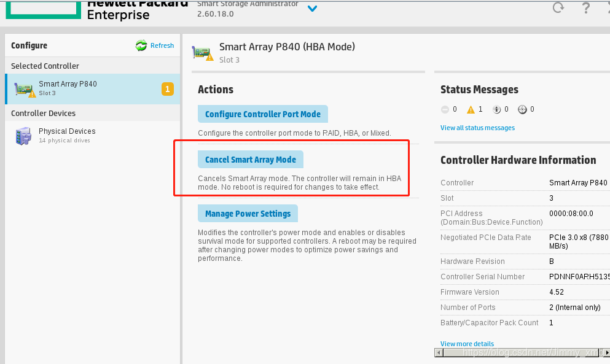Click the "Controller Devices" section header
The image size is (610, 364).
click(43, 113)
